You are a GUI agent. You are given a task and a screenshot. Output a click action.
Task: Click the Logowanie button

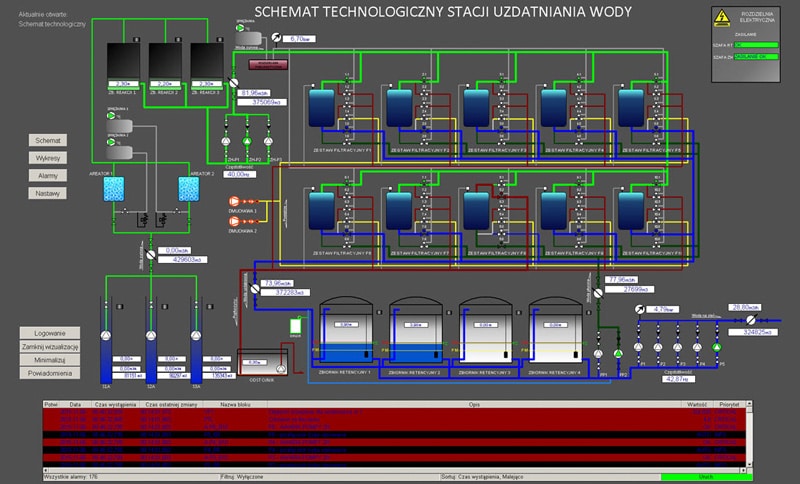50,333
